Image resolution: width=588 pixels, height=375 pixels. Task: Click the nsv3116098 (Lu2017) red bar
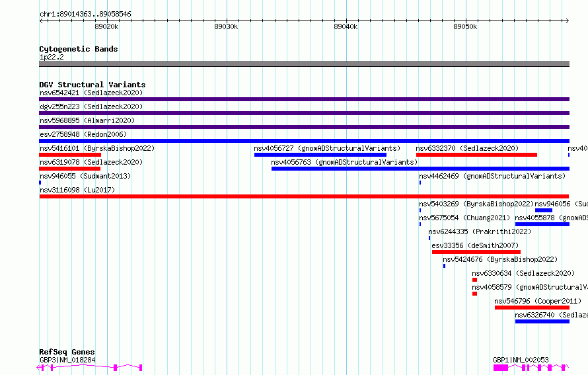(304, 196)
